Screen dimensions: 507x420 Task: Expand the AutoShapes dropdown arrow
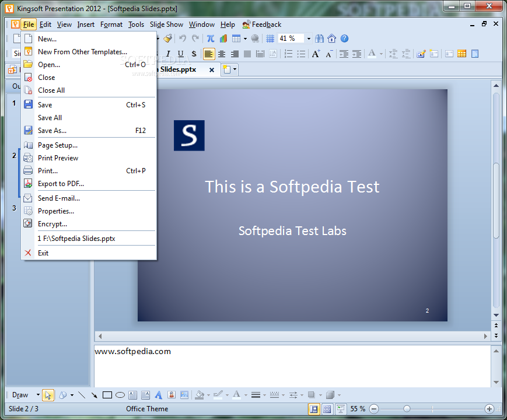tap(72, 395)
